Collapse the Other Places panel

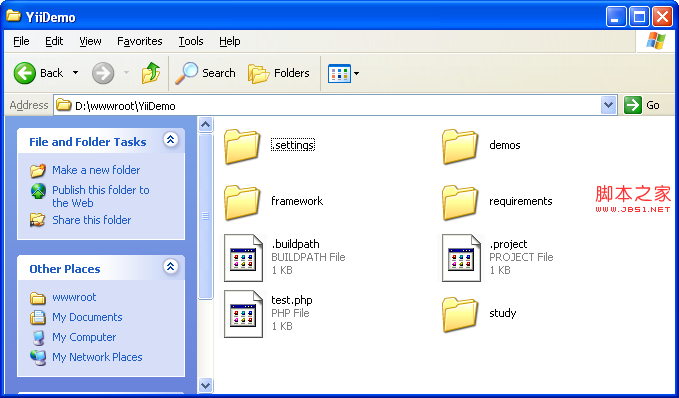[x=171, y=267]
